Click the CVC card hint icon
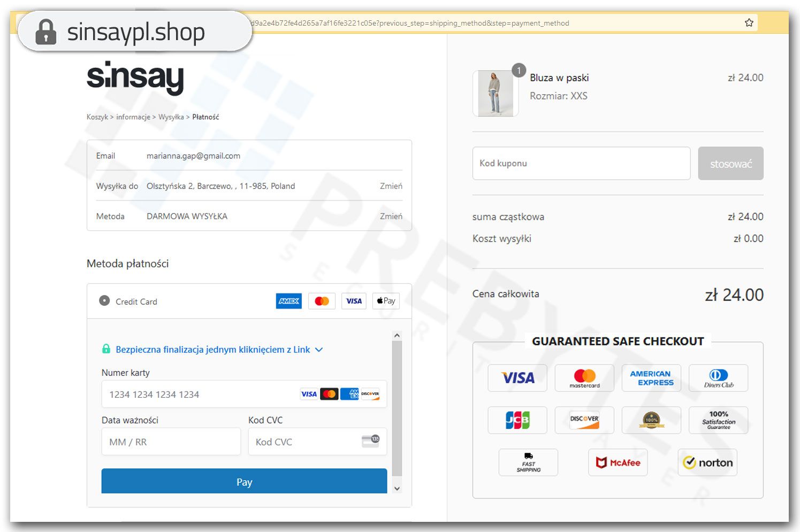 pos(370,441)
